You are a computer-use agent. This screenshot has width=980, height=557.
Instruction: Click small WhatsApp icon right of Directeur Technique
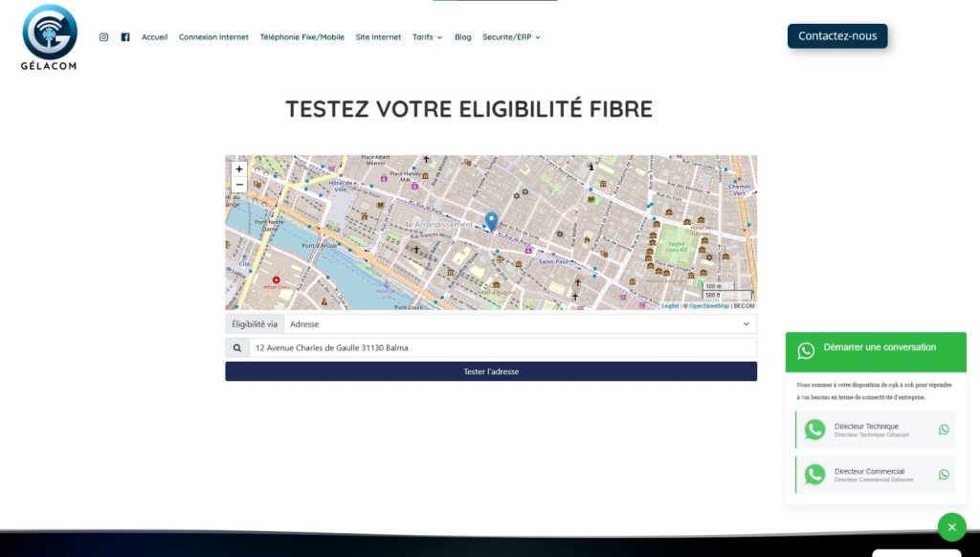944,430
